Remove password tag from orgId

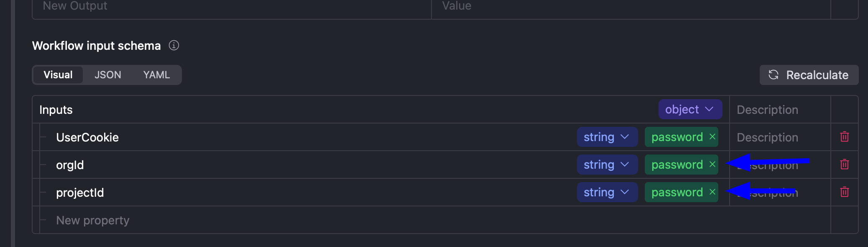(712, 165)
